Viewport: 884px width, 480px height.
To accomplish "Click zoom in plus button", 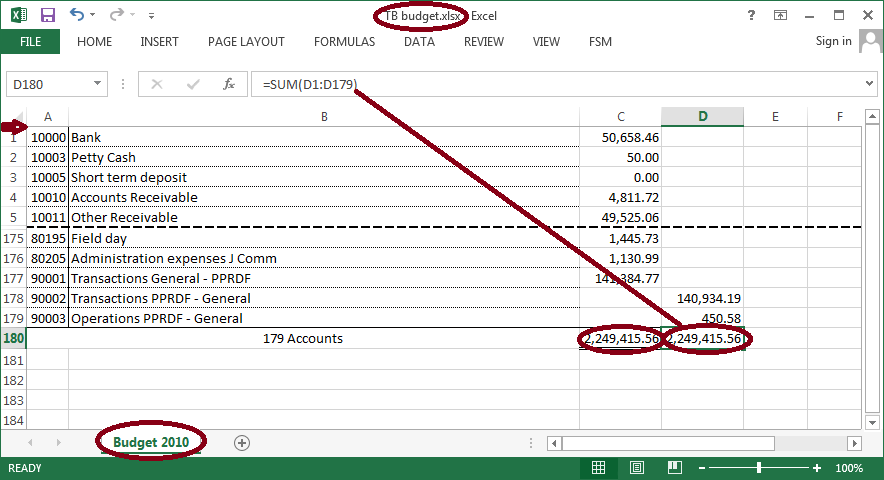I will [816, 468].
